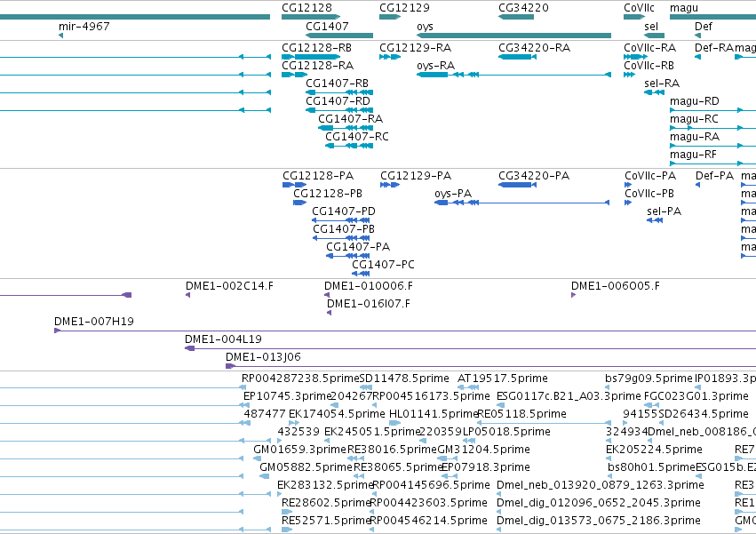Select protein CG12128-PA
Viewport: 756px width, 534px height.
(x=295, y=185)
